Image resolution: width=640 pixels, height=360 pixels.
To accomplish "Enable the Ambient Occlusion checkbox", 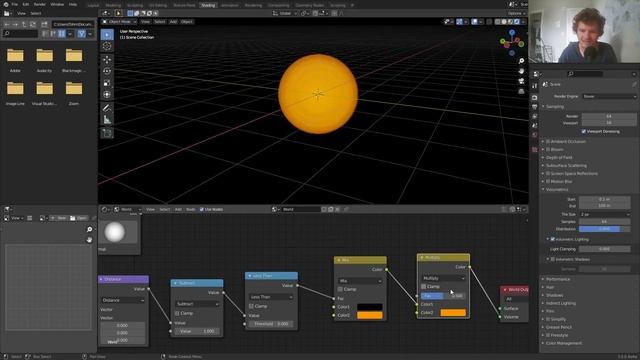I will (x=548, y=141).
